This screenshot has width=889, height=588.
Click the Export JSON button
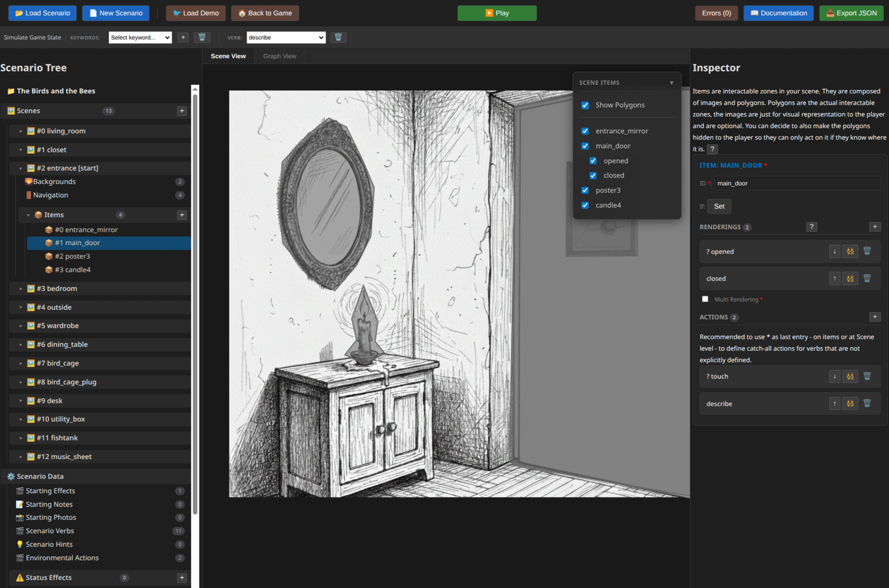point(851,13)
